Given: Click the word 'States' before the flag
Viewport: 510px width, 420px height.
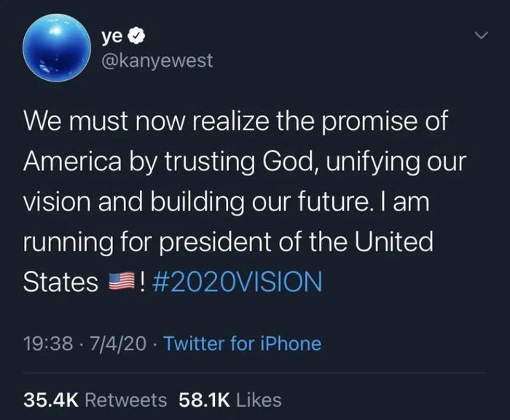Looking at the screenshot, I should 60,282.
